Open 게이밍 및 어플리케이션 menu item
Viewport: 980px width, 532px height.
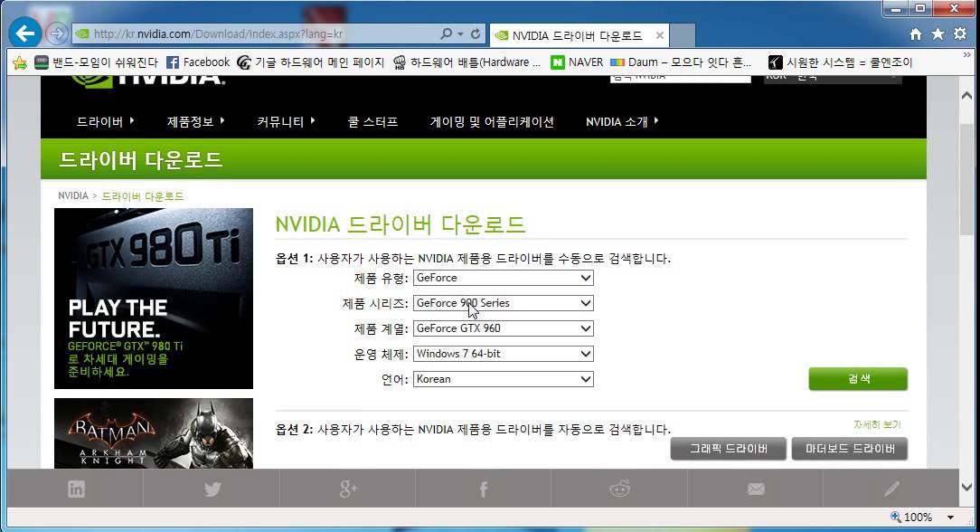492,122
